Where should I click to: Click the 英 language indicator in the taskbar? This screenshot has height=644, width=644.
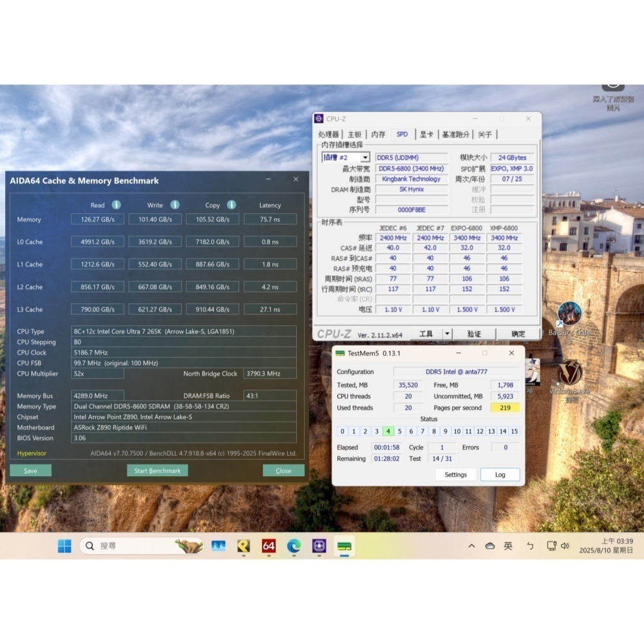point(507,545)
